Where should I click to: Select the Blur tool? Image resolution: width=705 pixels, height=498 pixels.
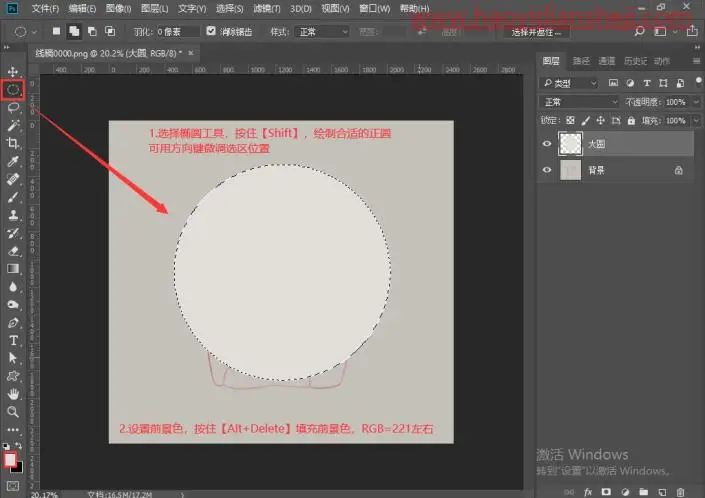pos(13,287)
